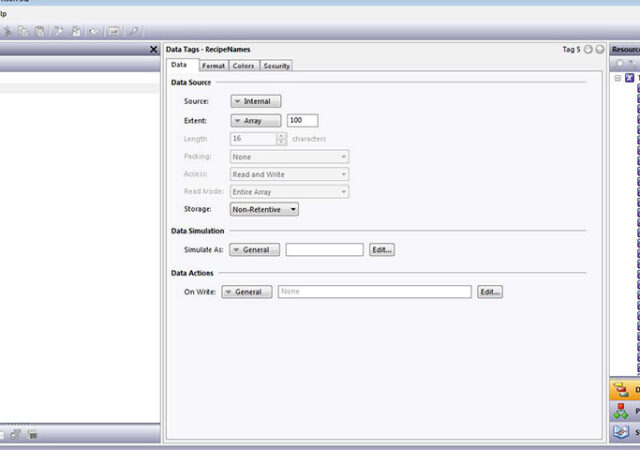Open the Storage Non-Retentive dropdown
The width and height of the screenshot is (640, 450).
point(264,209)
